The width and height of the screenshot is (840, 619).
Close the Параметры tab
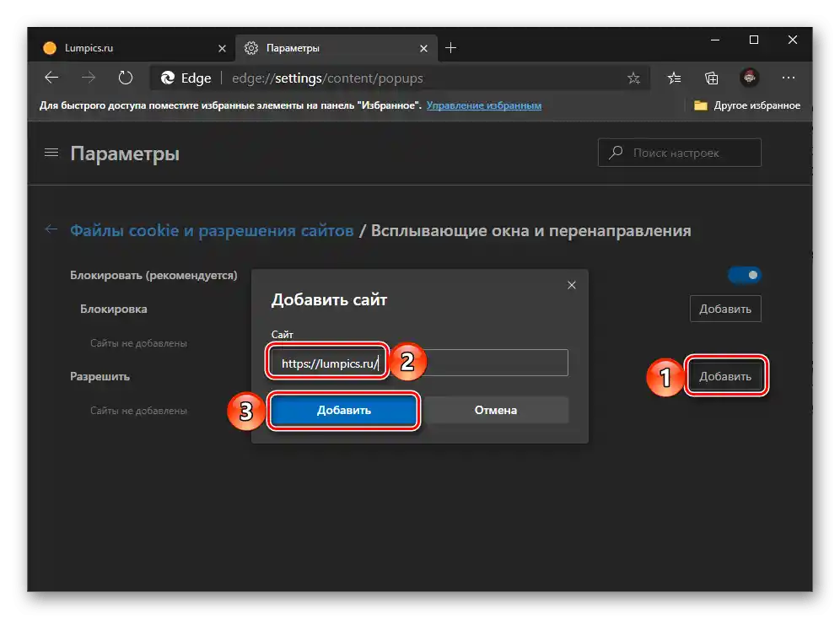423,48
